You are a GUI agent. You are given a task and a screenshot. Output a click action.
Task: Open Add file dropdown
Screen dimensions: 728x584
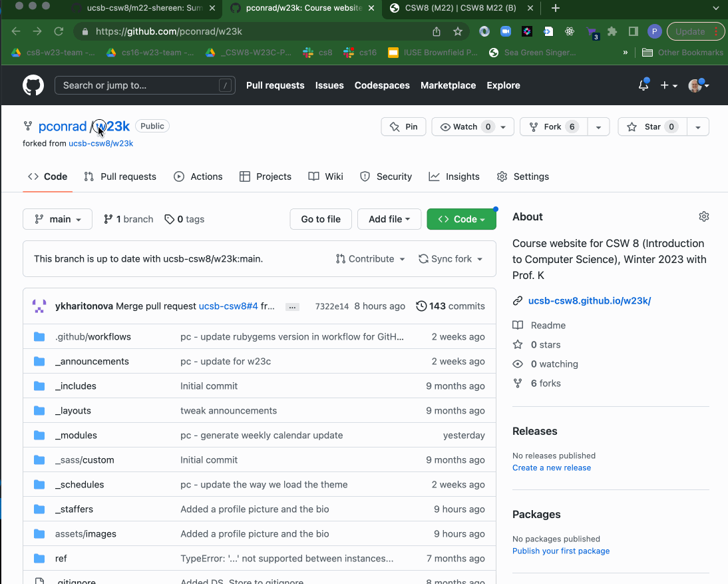(x=389, y=219)
